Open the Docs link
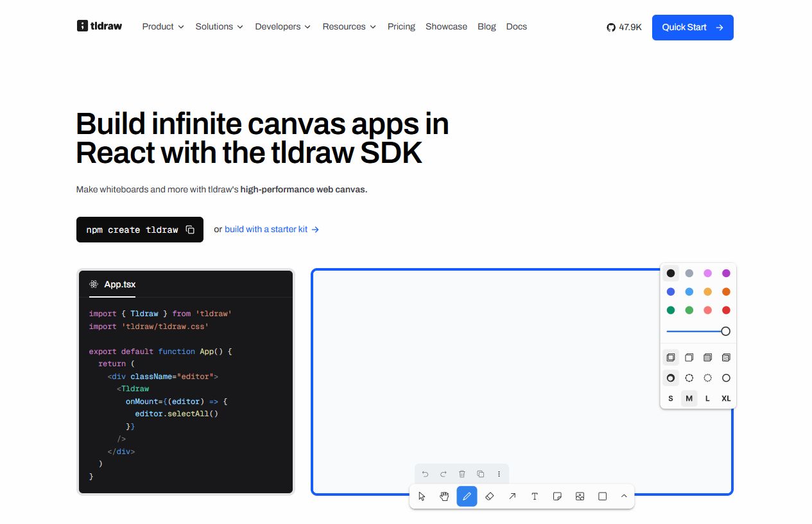 (516, 26)
